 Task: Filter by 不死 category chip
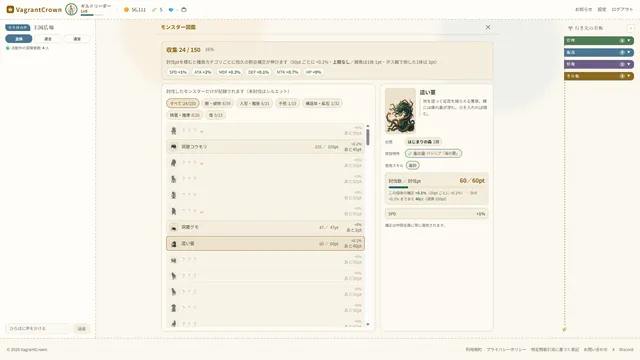[x=287, y=103]
